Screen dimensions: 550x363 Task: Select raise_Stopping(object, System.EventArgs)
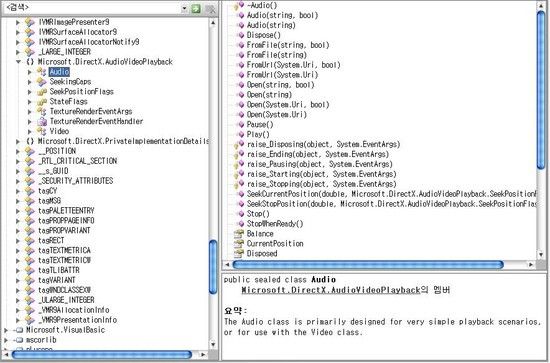click(x=322, y=184)
